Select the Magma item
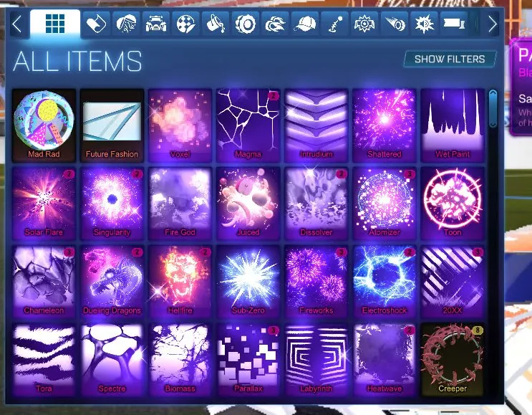The height and width of the screenshot is (415, 532). (x=248, y=125)
